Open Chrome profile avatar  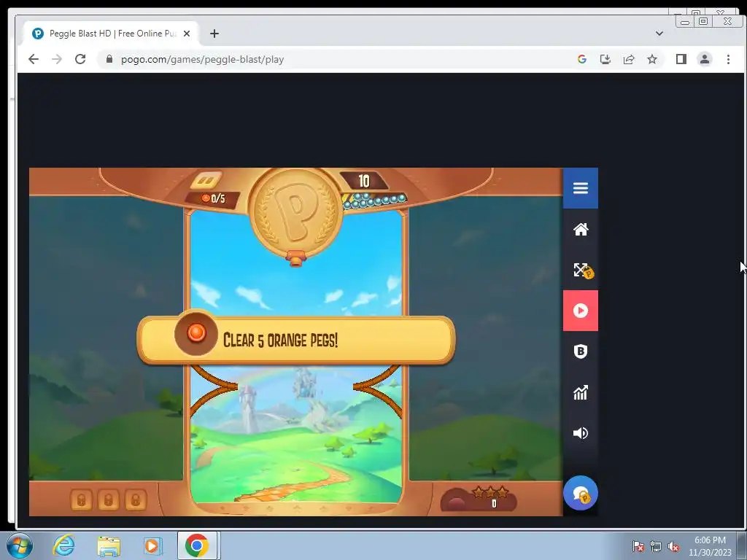point(704,59)
